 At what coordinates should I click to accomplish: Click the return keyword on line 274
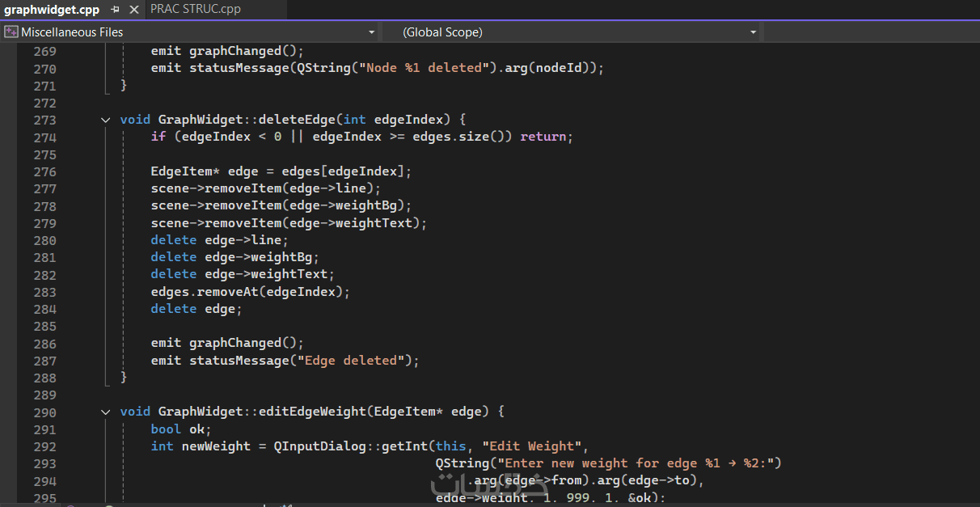click(x=543, y=137)
